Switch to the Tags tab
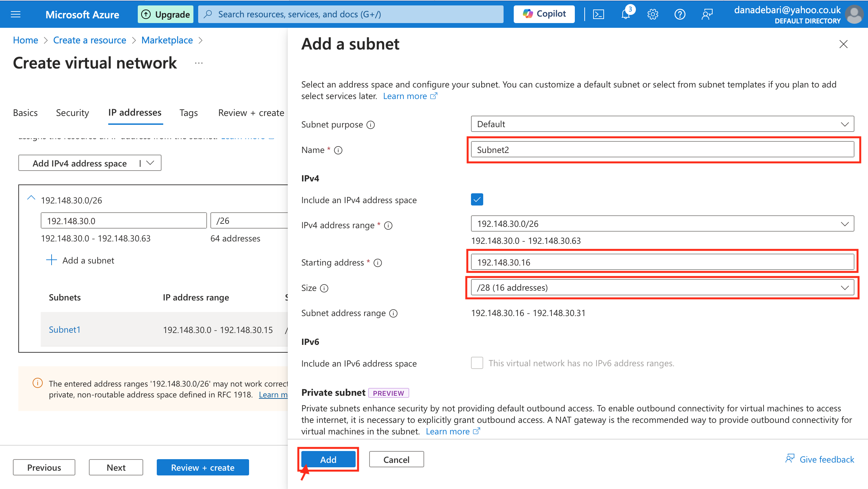This screenshot has height=489, width=868. click(188, 113)
